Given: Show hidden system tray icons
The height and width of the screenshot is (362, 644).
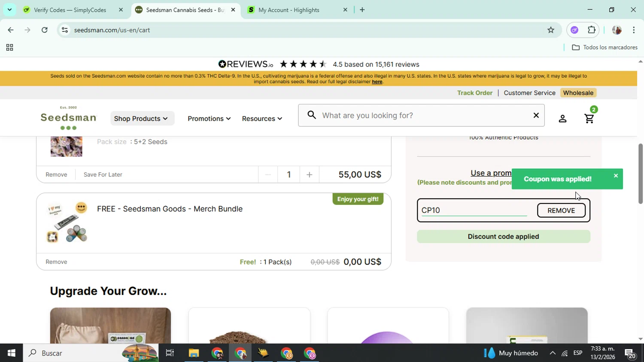Looking at the screenshot, I should 553,353.
